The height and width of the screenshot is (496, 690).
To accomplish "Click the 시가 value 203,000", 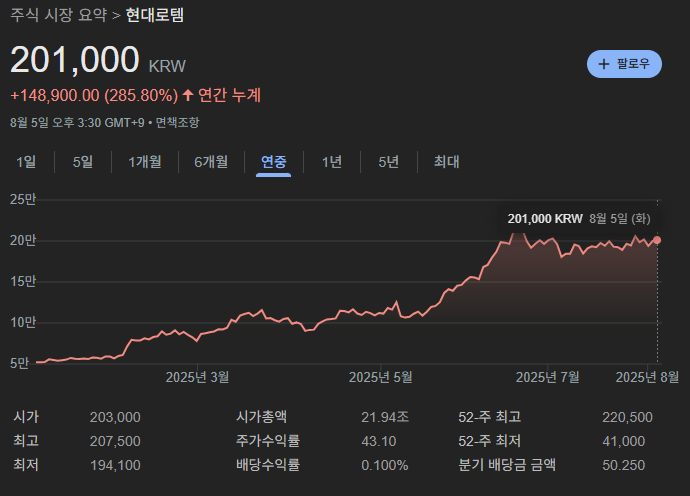I will point(115,417).
